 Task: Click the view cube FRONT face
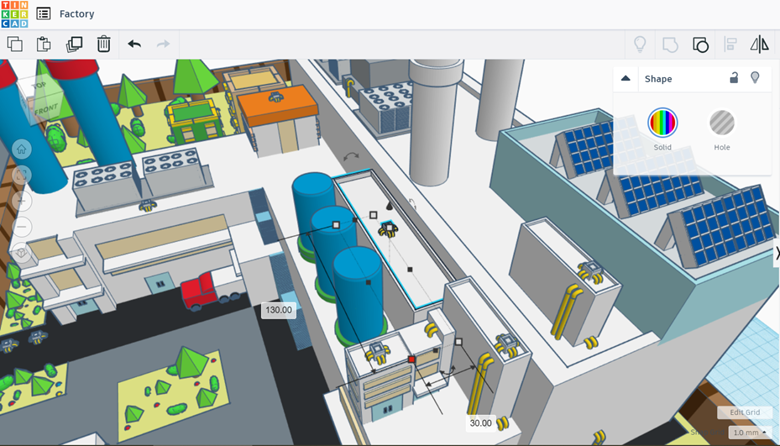[46, 109]
